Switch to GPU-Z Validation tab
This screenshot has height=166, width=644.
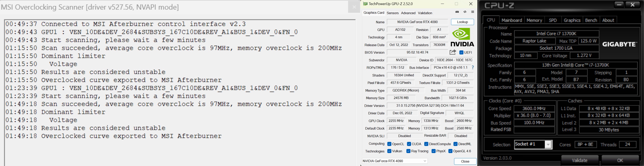pyautogui.click(x=425, y=13)
